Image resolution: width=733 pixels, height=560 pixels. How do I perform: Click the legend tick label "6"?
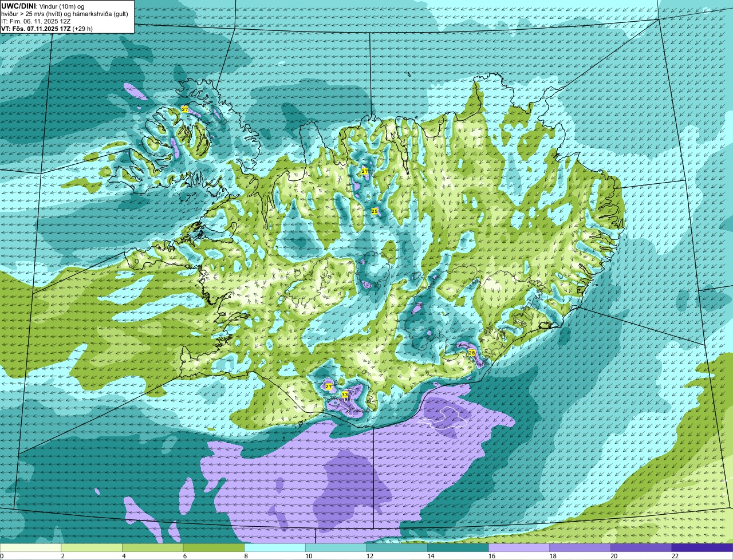pyautogui.click(x=184, y=556)
